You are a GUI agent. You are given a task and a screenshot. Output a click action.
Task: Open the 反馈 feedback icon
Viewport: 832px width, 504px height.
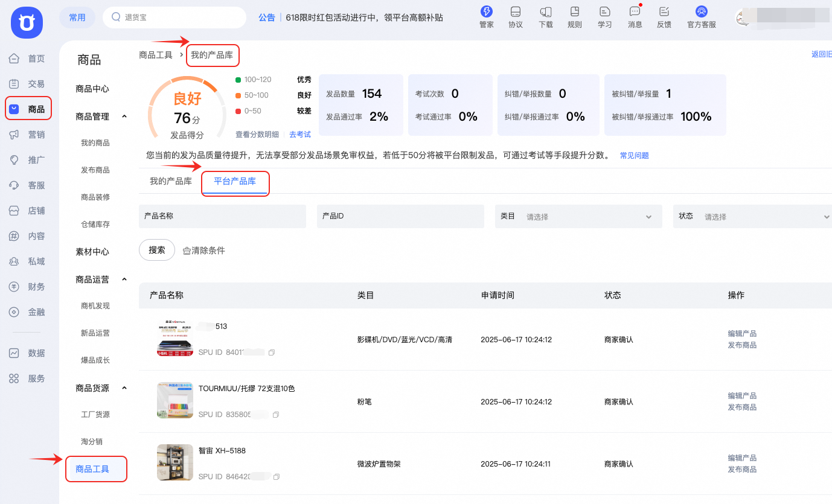(x=664, y=11)
